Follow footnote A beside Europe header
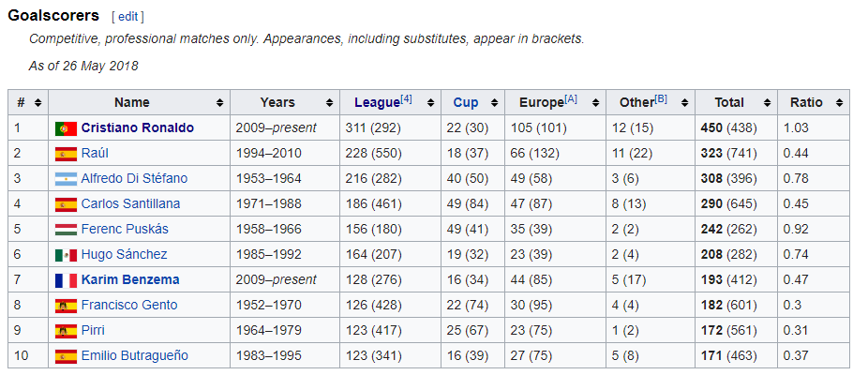The height and width of the screenshot is (390, 868). (x=571, y=99)
